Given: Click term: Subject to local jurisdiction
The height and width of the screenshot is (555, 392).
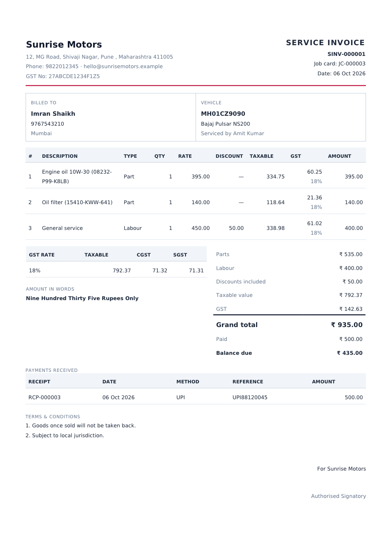Looking at the screenshot, I should pyautogui.click(x=65, y=435).
